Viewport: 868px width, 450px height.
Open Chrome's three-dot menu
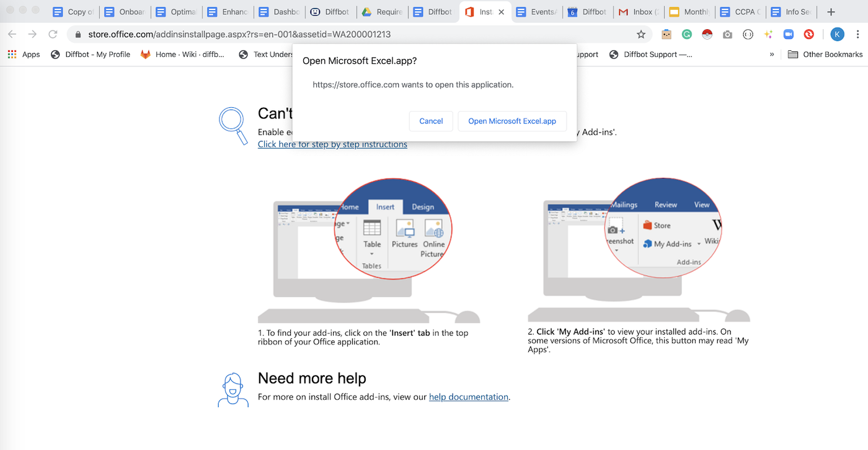[858, 35]
